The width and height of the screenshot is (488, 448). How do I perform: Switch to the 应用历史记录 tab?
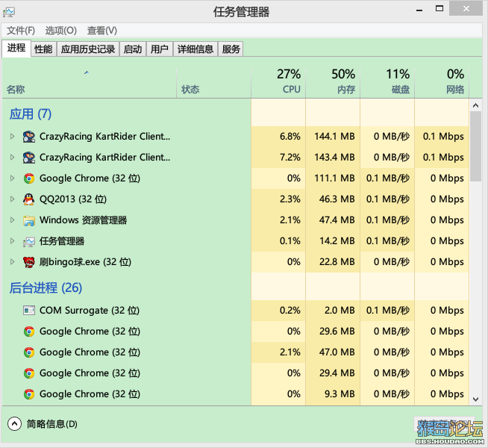(88, 49)
